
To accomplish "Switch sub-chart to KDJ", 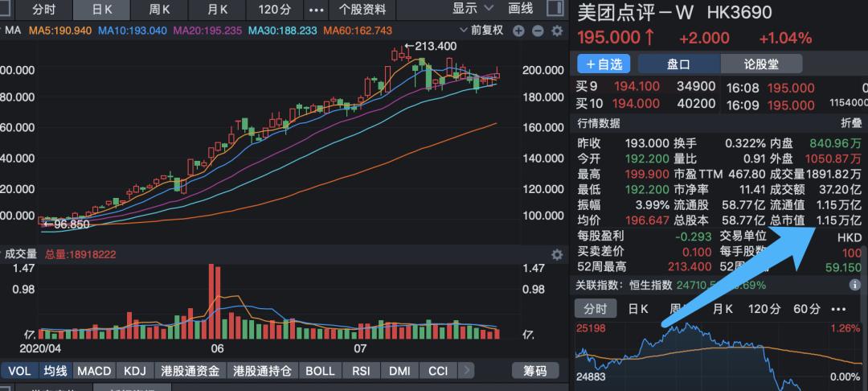I will tap(135, 371).
